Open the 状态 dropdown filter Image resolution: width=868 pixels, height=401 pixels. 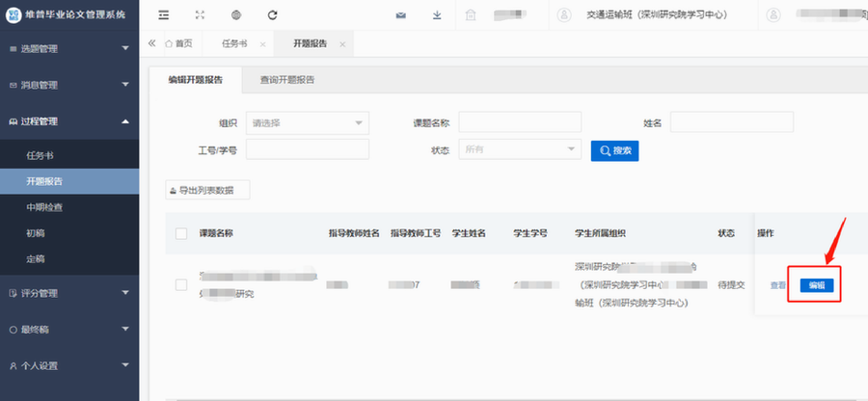pos(520,149)
